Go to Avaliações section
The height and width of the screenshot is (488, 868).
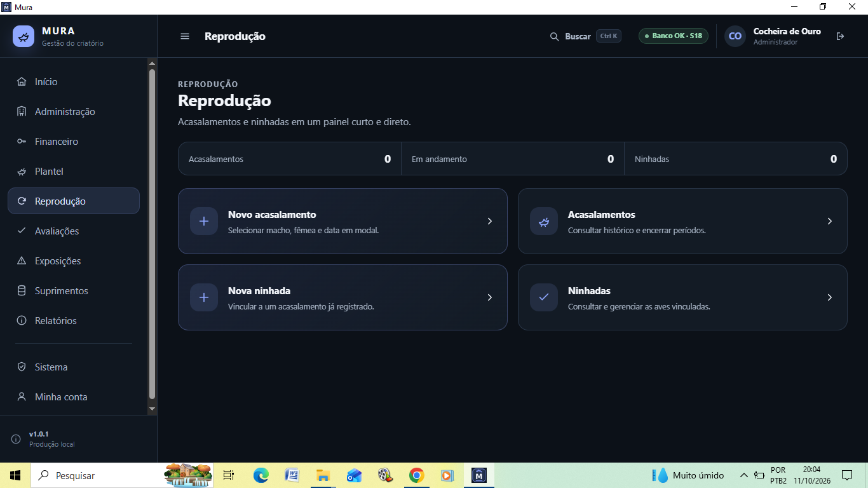[74, 231]
